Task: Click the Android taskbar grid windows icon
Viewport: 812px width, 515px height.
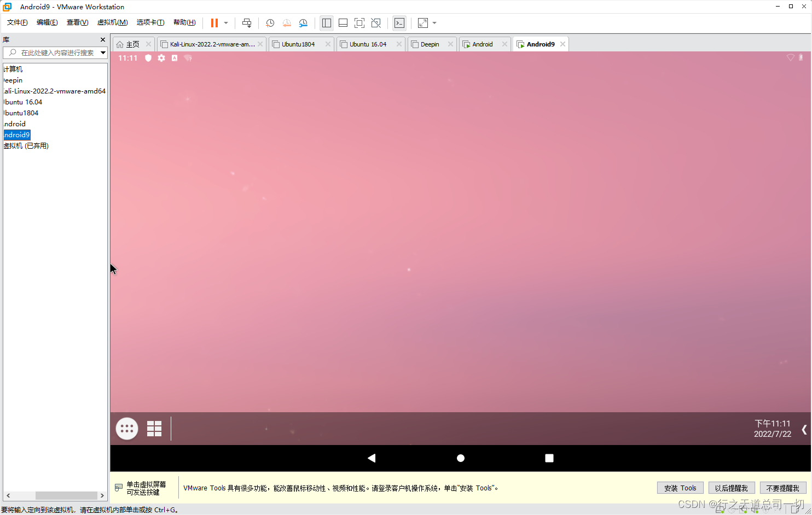Action: pyautogui.click(x=154, y=429)
